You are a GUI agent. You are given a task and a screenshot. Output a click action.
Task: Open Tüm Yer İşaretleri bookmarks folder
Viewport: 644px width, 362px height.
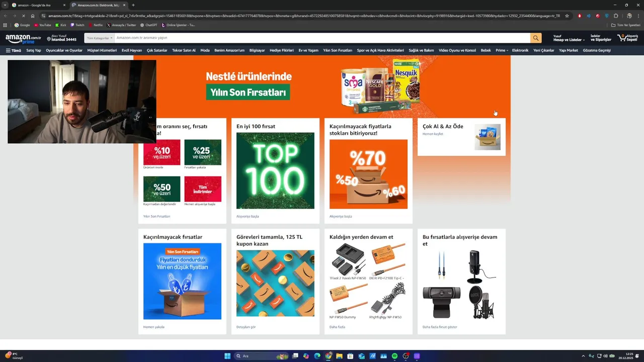click(626, 25)
